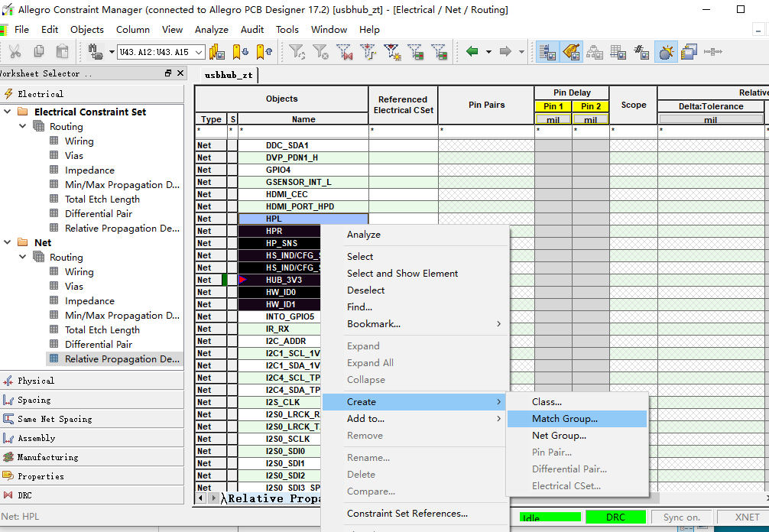The width and height of the screenshot is (769, 532).
Task: Click the refresh filter funnel icon
Action: point(297,51)
